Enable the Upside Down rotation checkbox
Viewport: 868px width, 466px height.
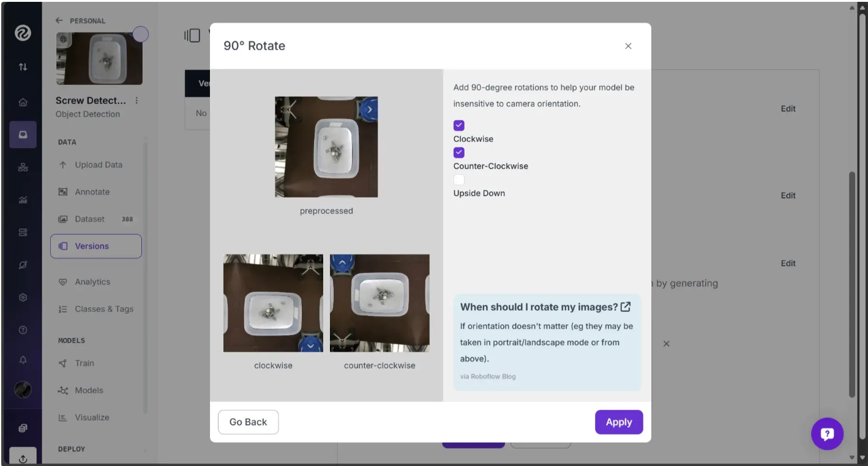(459, 180)
